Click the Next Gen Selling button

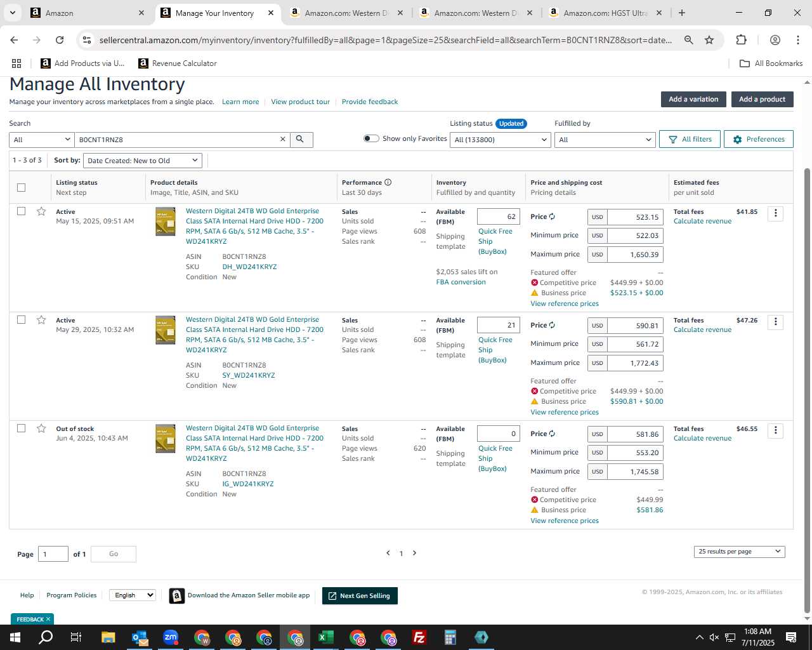coord(360,596)
